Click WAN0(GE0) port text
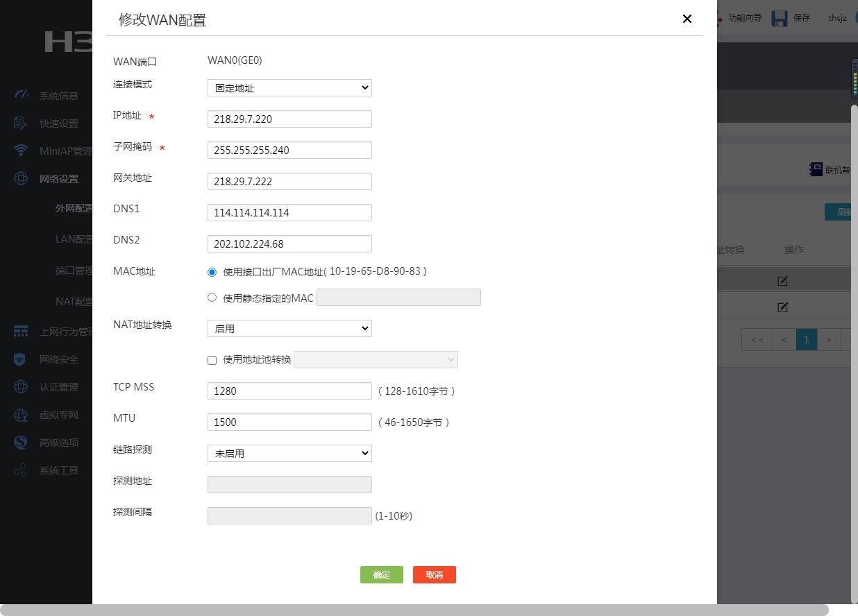 pos(235,60)
